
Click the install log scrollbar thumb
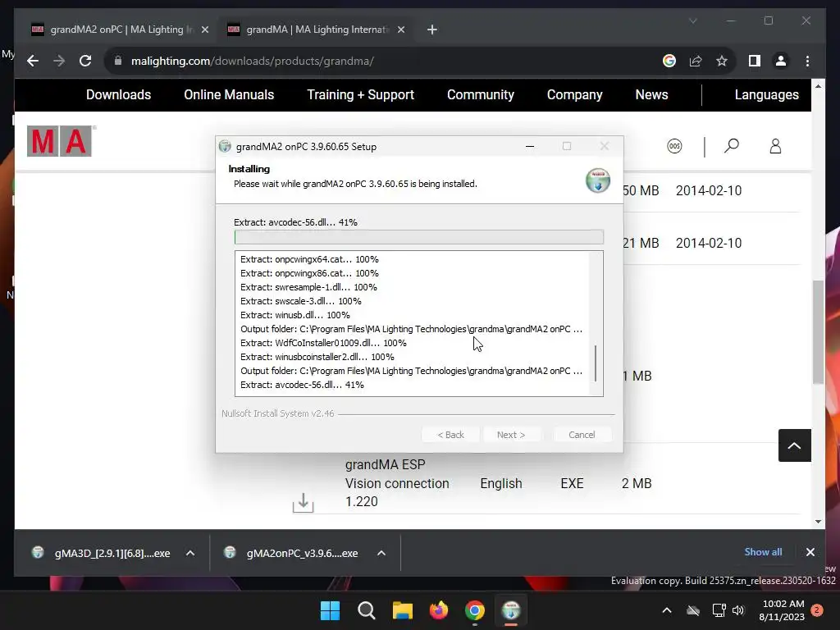(596, 363)
